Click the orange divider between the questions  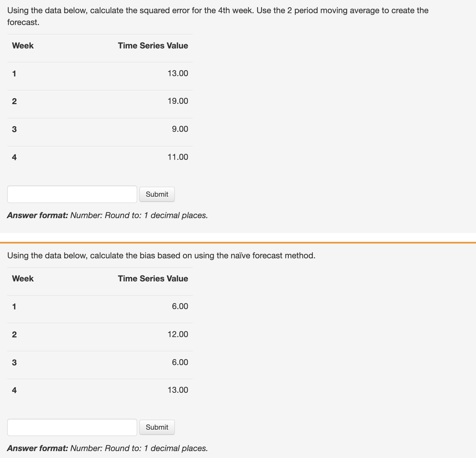238,243
